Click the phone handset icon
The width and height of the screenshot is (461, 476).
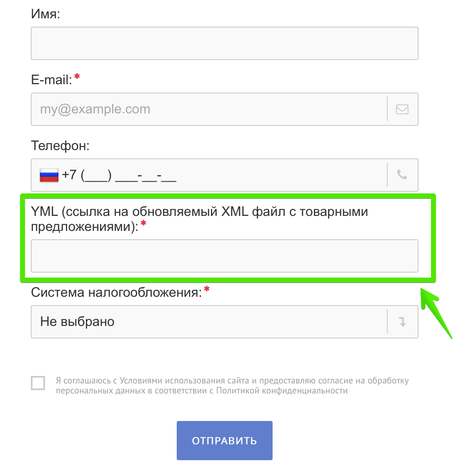402,175
